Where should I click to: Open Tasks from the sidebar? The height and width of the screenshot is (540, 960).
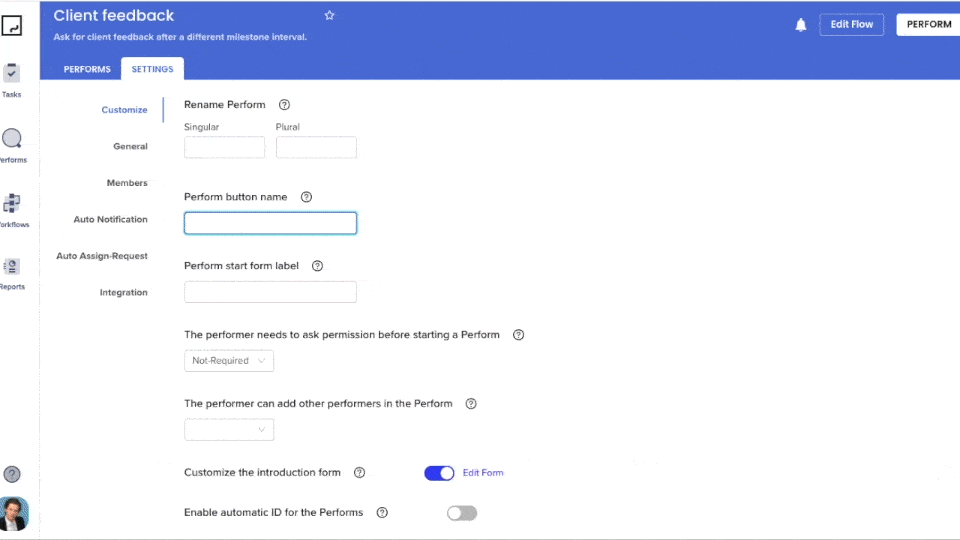tap(11, 80)
